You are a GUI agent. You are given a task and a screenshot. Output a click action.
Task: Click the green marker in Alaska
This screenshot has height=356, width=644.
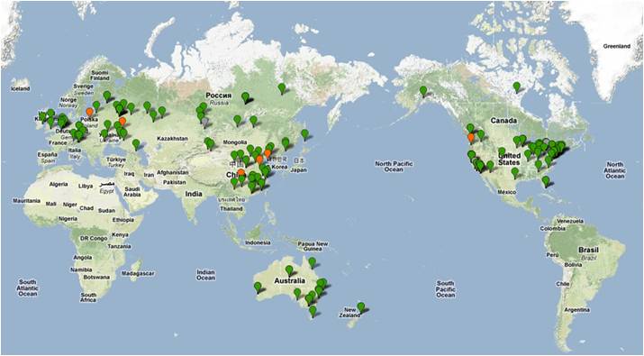click(423, 91)
